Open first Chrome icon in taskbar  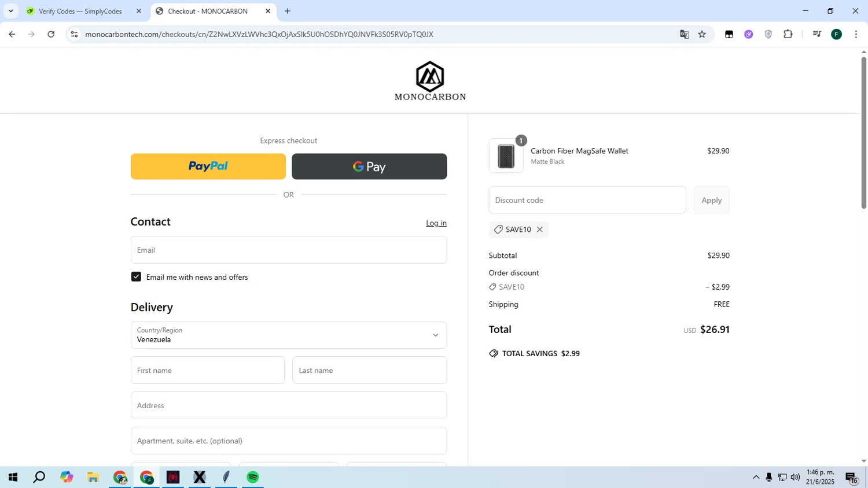[x=120, y=477]
